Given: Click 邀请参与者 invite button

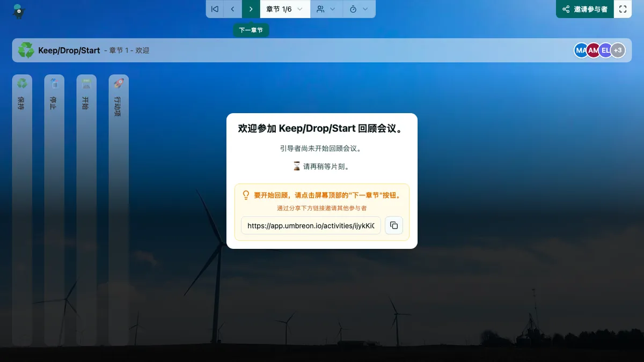Looking at the screenshot, I should click(x=584, y=9).
